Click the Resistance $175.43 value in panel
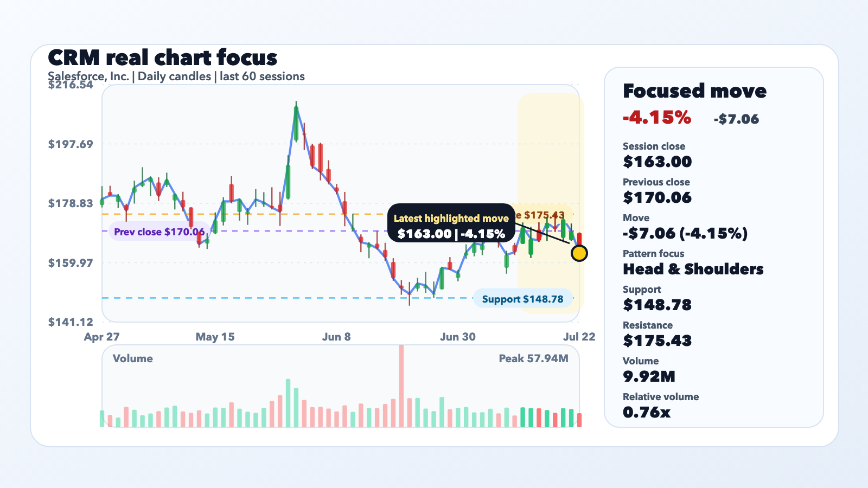 coord(658,341)
